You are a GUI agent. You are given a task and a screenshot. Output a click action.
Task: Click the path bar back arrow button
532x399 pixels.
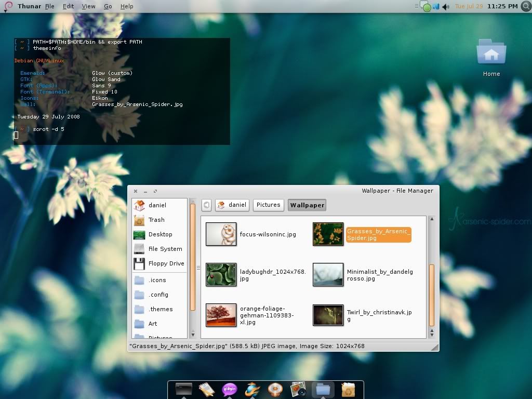click(x=207, y=205)
